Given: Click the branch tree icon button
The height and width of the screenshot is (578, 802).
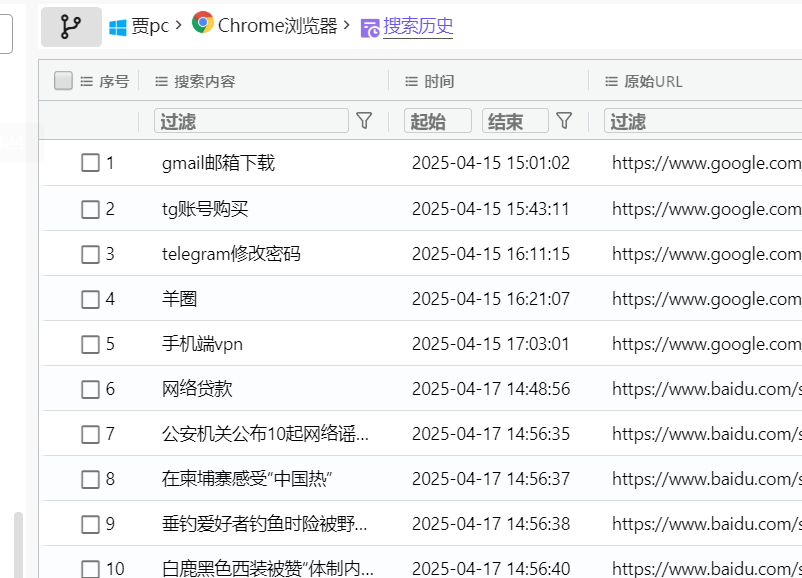Looking at the screenshot, I should click(71, 27).
